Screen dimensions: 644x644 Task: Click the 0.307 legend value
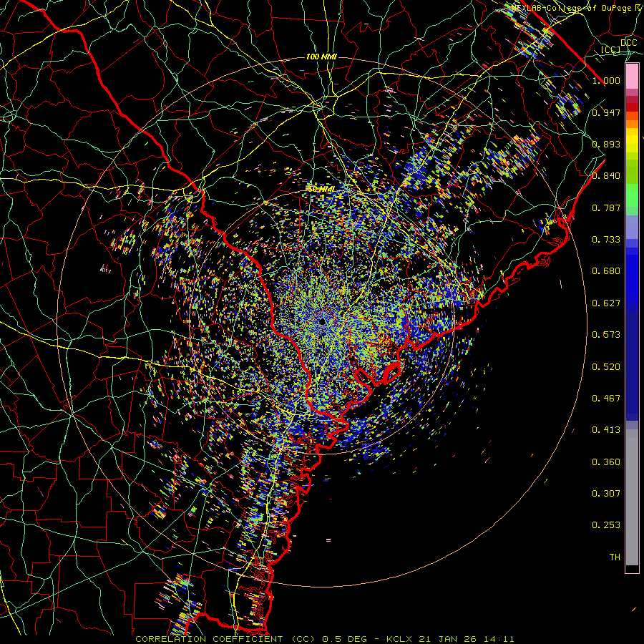coord(606,493)
